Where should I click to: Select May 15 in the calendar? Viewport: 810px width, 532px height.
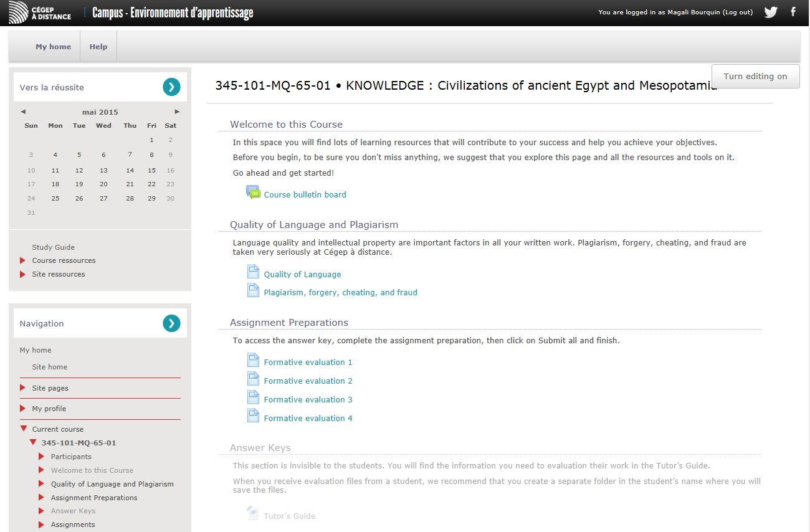pos(151,170)
